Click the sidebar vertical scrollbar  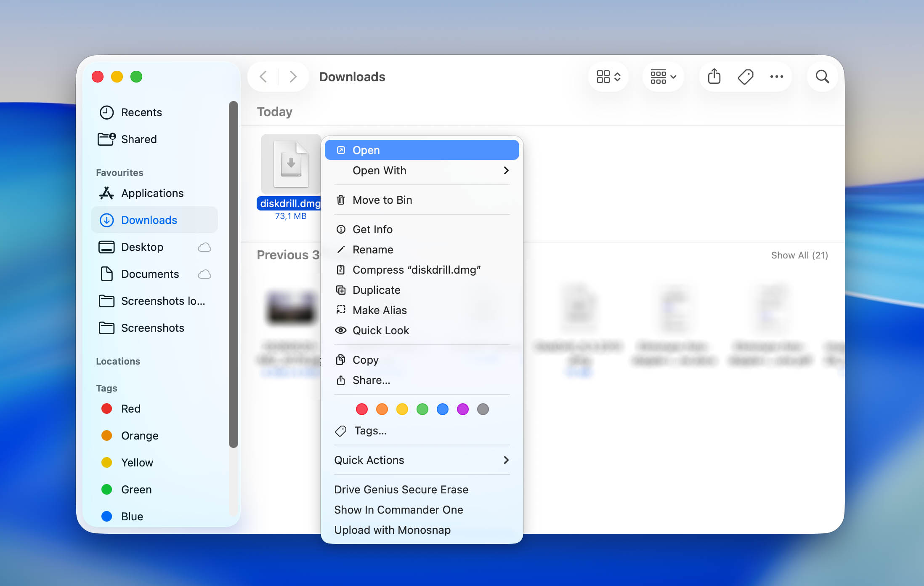(x=234, y=274)
